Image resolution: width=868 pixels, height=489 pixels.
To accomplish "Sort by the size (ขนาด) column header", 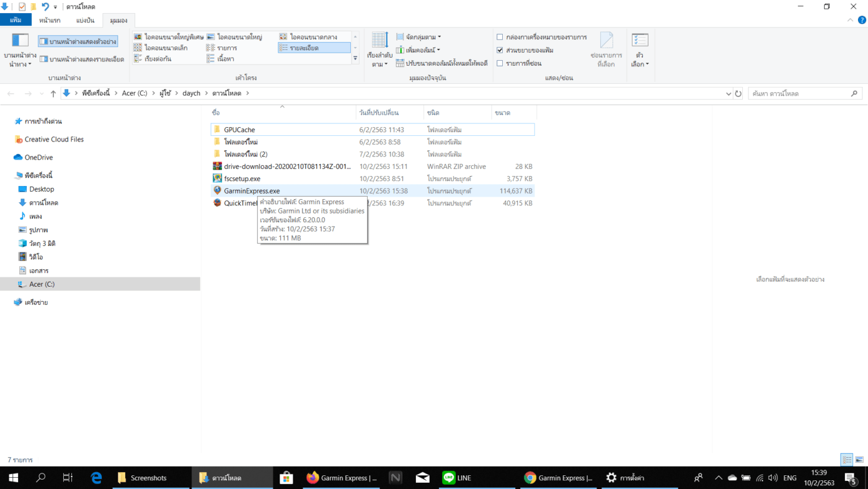I will (513, 113).
